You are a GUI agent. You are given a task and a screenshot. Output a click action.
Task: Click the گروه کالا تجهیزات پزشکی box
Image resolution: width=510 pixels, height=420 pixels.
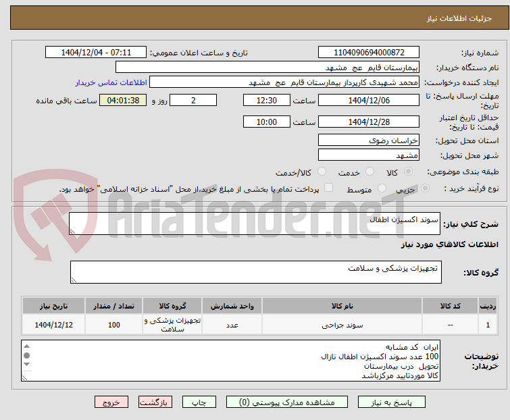tap(255, 272)
